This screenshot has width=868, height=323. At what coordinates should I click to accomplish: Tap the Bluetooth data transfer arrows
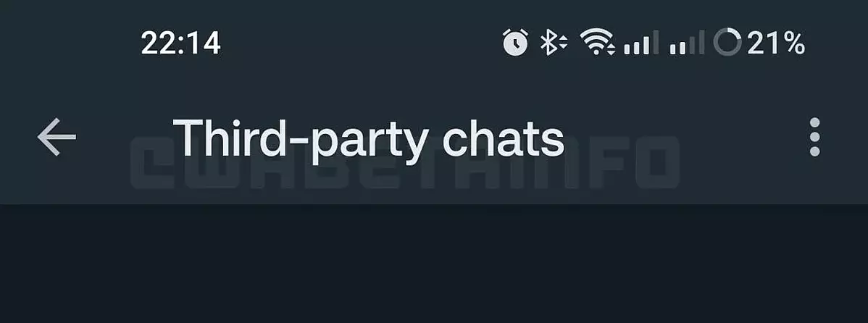[x=562, y=43]
